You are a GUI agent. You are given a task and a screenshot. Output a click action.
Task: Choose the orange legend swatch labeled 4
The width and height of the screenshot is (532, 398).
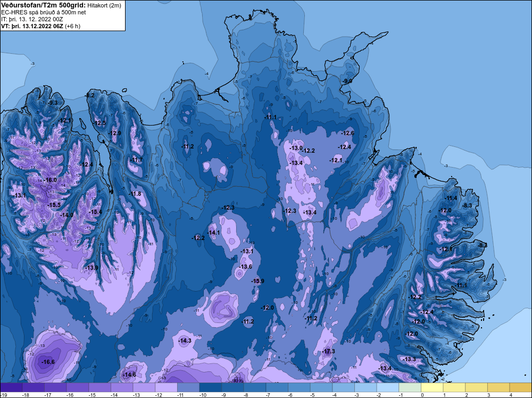pyautogui.click(x=521, y=387)
